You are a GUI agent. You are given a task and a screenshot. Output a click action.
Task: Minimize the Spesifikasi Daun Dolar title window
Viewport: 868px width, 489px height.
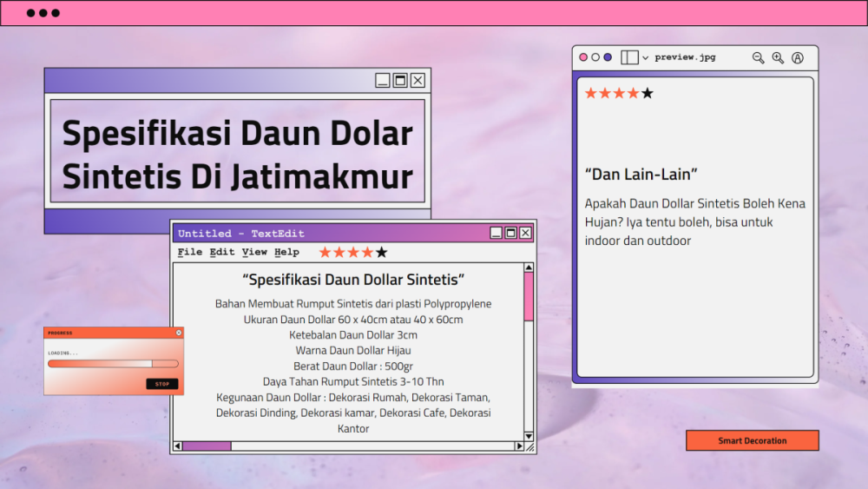(383, 80)
